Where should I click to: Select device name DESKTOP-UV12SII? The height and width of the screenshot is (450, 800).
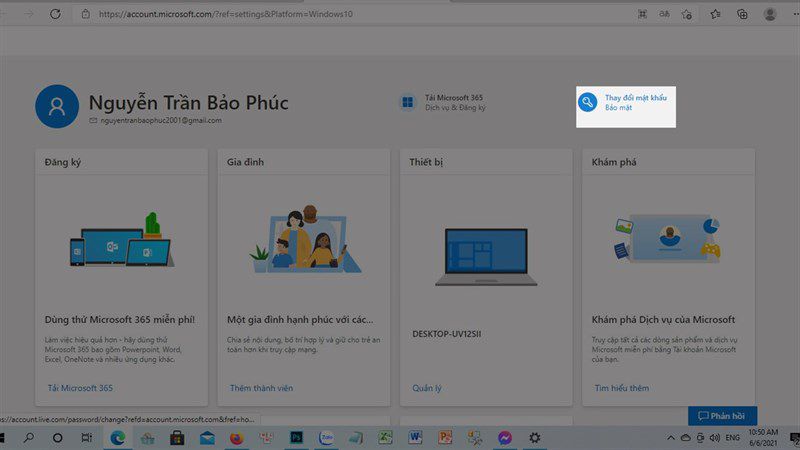point(446,334)
